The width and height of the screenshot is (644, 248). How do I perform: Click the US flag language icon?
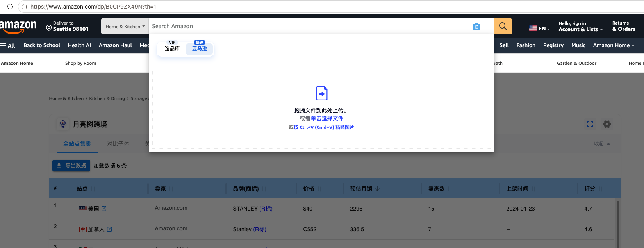533,28
